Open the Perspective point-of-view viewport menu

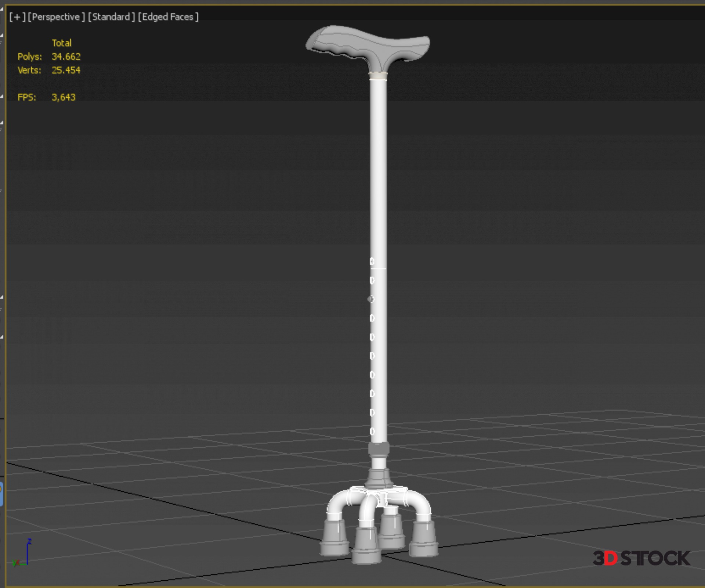click(x=56, y=17)
